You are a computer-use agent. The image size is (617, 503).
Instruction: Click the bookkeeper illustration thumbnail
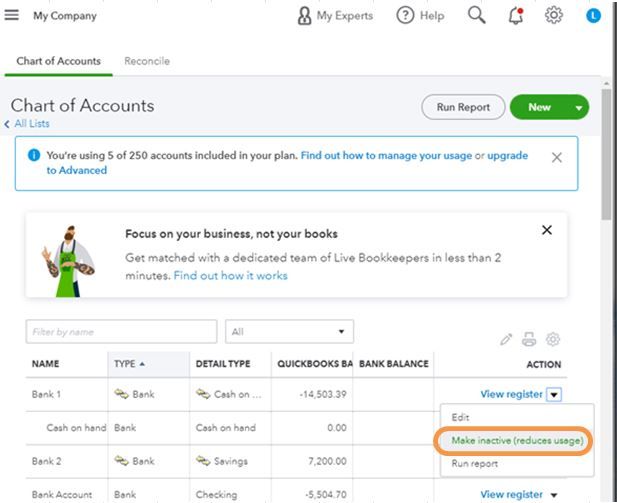[x=68, y=261]
